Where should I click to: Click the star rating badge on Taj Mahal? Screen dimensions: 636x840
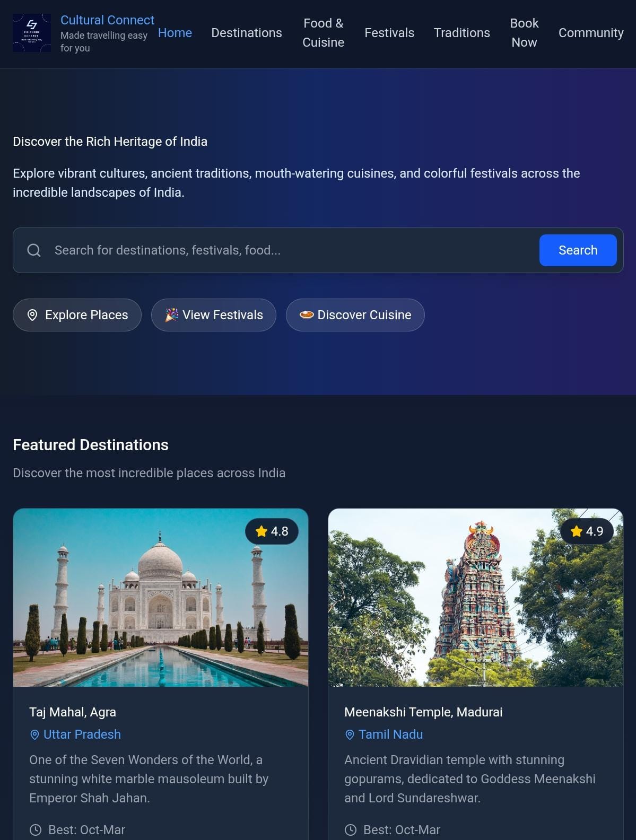point(272,531)
